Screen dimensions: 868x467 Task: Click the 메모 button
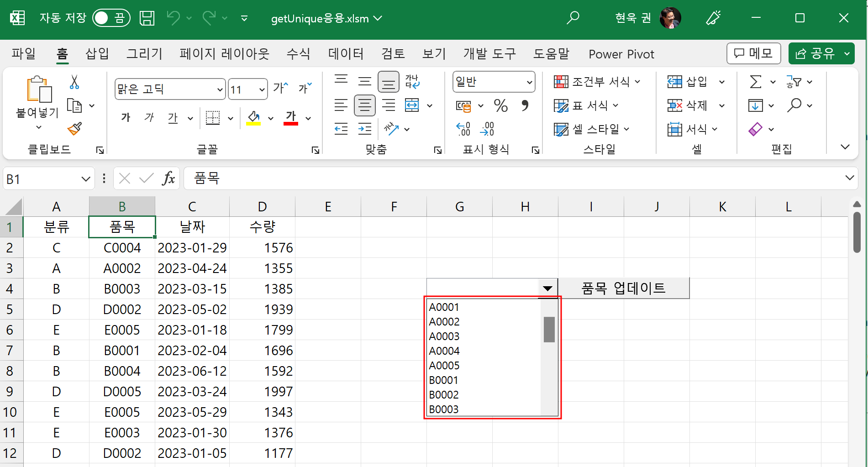753,53
